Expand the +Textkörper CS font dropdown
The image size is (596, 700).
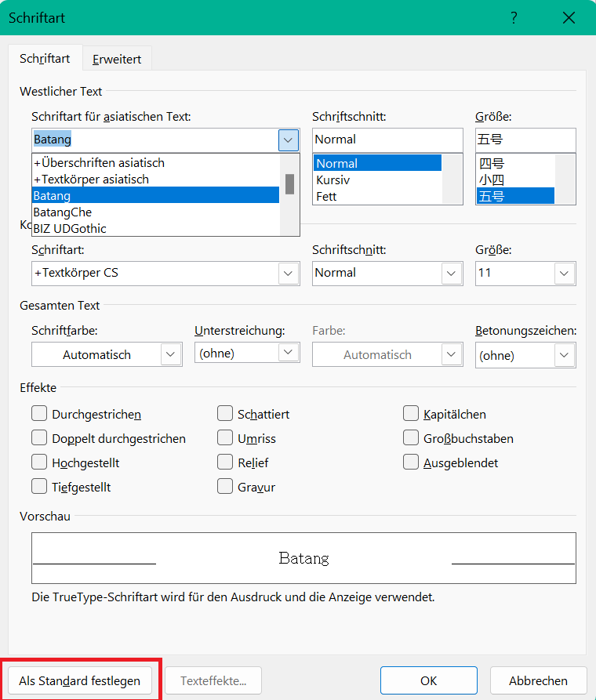point(289,273)
